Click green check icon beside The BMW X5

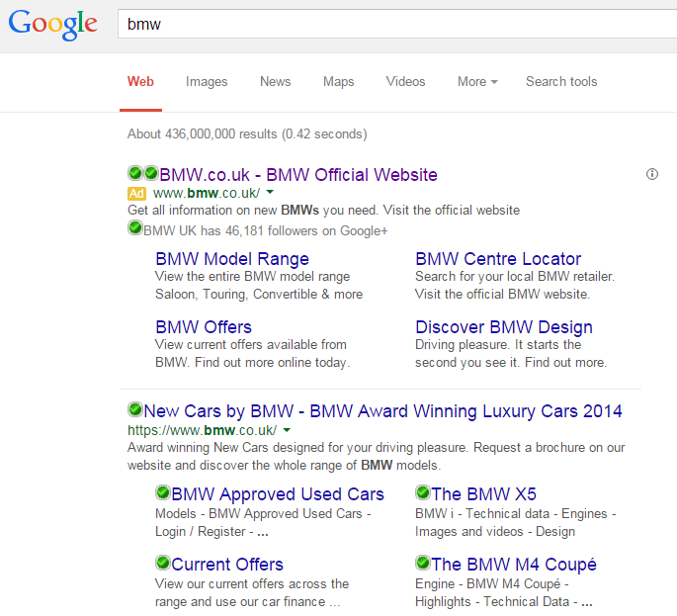pos(423,492)
